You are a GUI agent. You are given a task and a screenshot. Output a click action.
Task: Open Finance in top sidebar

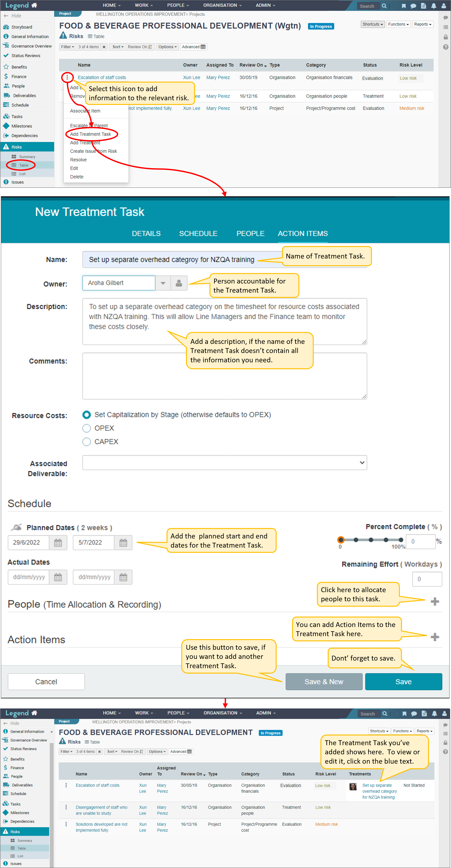pyautogui.click(x=18, y=76)
